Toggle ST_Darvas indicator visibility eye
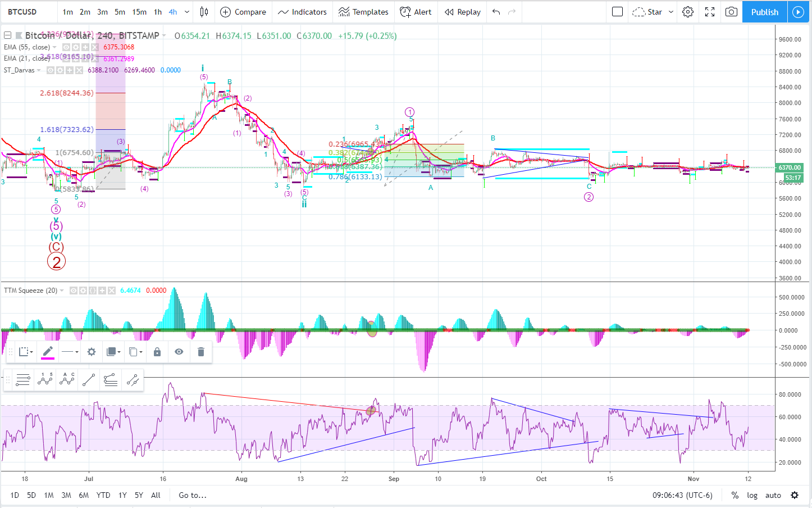 (x=51, y=70)
